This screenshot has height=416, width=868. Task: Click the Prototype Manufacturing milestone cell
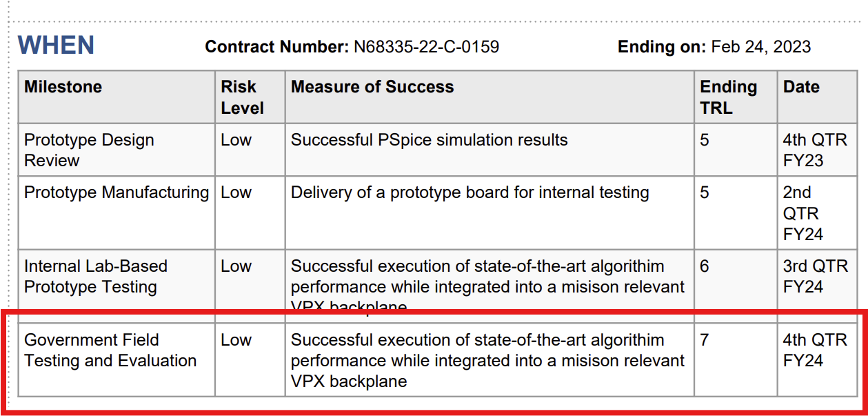[117, 192]
